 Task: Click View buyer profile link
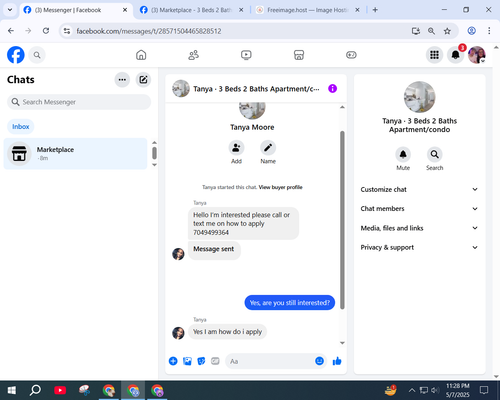tap(280, 187)
